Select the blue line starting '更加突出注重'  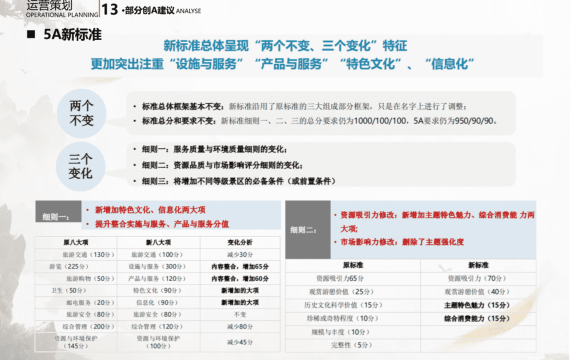click(x=282, y=64)
